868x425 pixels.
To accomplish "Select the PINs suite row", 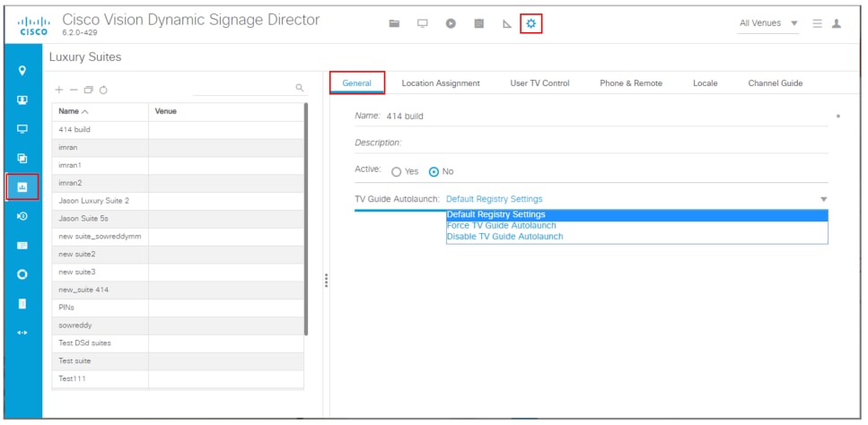I will coord(178,308).
